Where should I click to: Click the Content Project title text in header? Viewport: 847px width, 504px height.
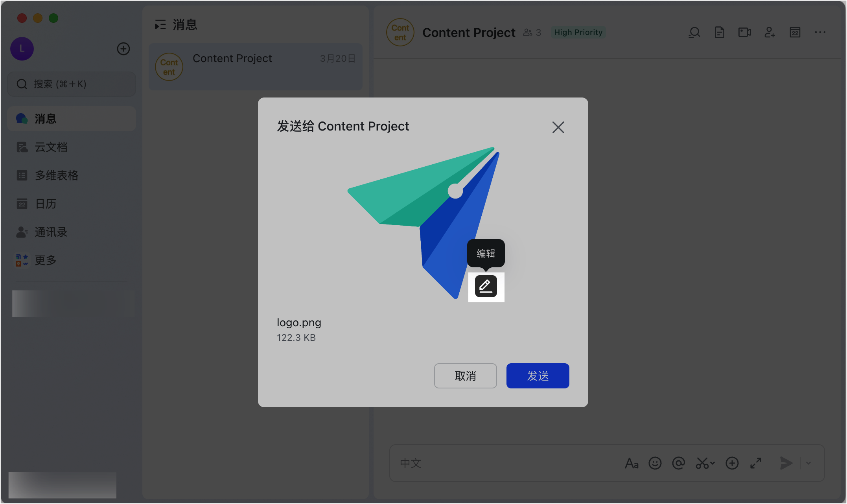point(469,33)
